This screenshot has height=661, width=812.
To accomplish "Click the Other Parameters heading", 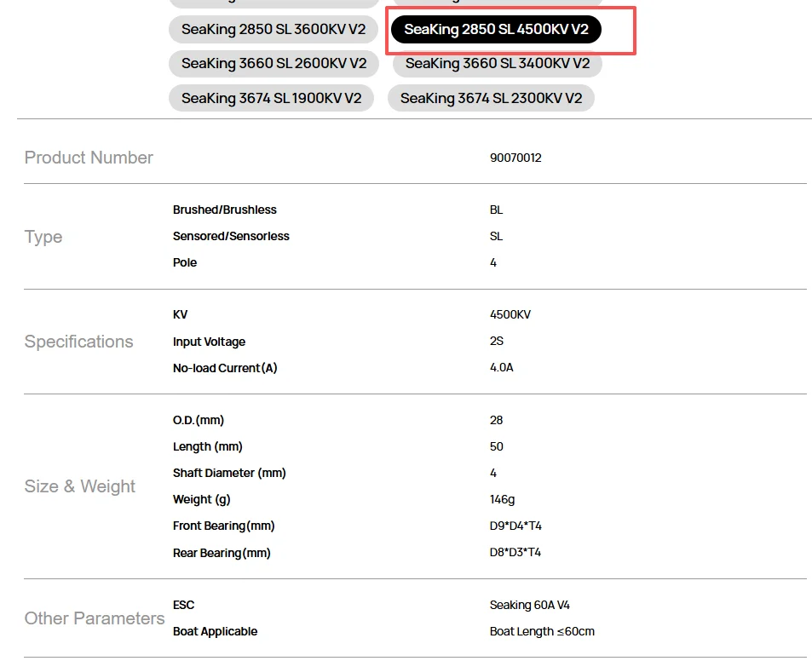I will tap(95, 618).
